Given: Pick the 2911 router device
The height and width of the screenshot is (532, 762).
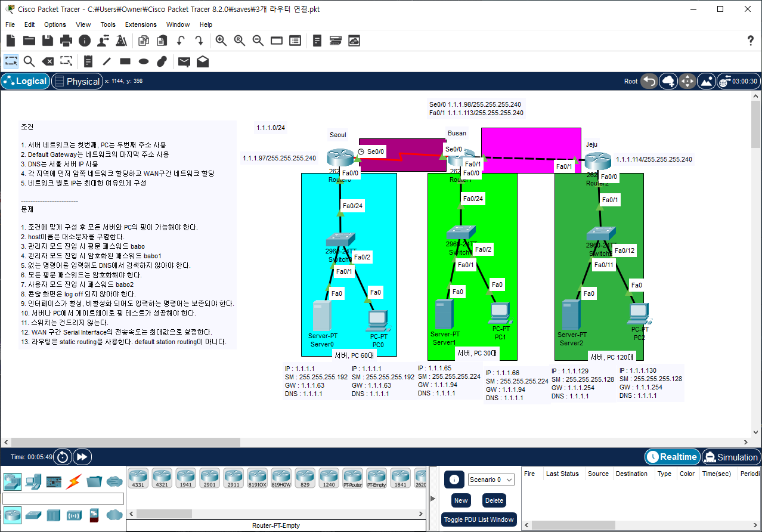Looking at the screenshot, I should pos(233,478).
